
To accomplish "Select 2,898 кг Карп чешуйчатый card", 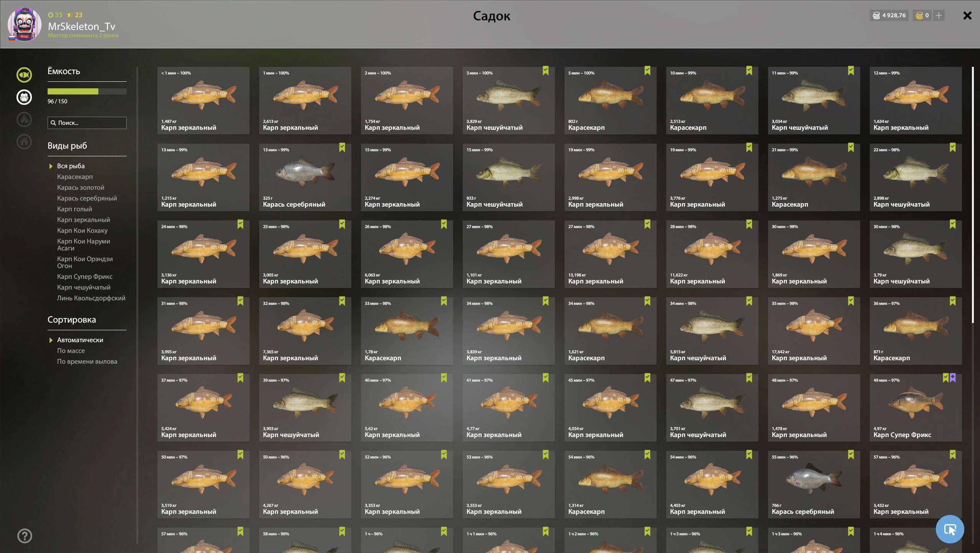I will (x=916, y=177).
